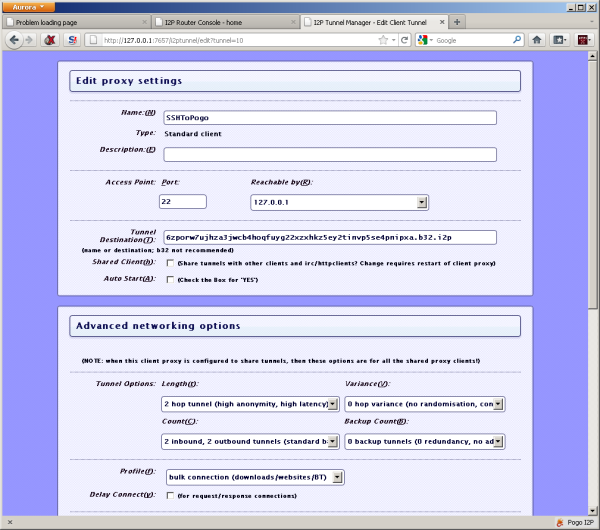Click the Name field containing SSHToPogo
The image size is (600, 530).
pyautogui.click(x=330, y=117)
